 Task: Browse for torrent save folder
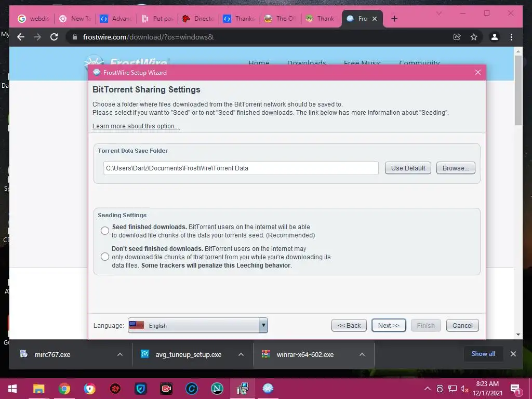[x=456, y=168]
